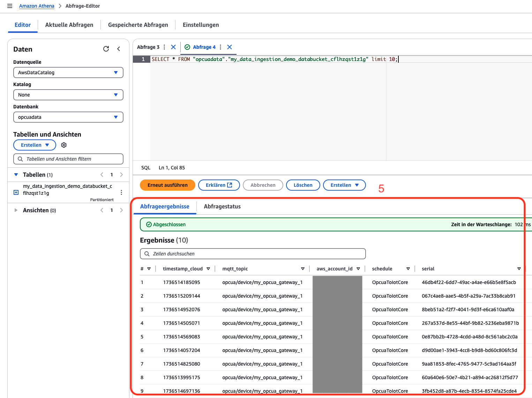Screen dimensions: 532x398
Task: Expand the my_data_ingestion table columns
Action: click(16, 192)
